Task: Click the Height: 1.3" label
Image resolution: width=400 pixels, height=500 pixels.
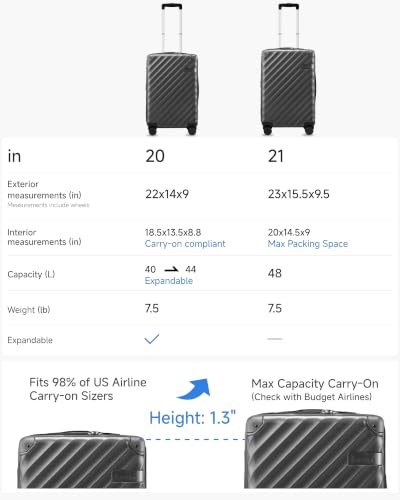Action: [x=193, y=418]
